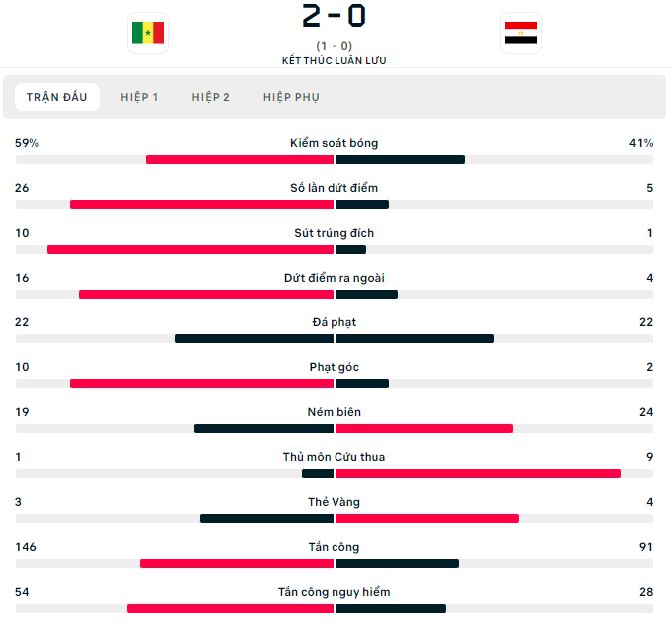
Task: Select the Dứt điểm ra ngoài row label
Action: tap(334, 278)
